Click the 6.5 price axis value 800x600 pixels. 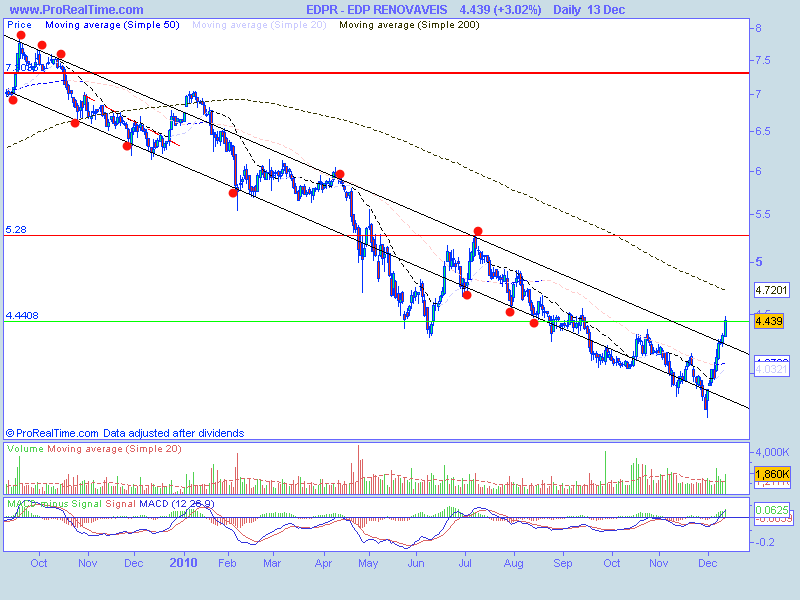tap(763, 131)
